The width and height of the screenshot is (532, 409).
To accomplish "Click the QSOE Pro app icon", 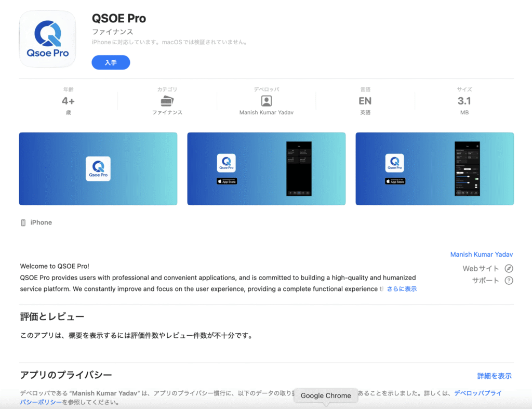I will (x=47, y=39).
